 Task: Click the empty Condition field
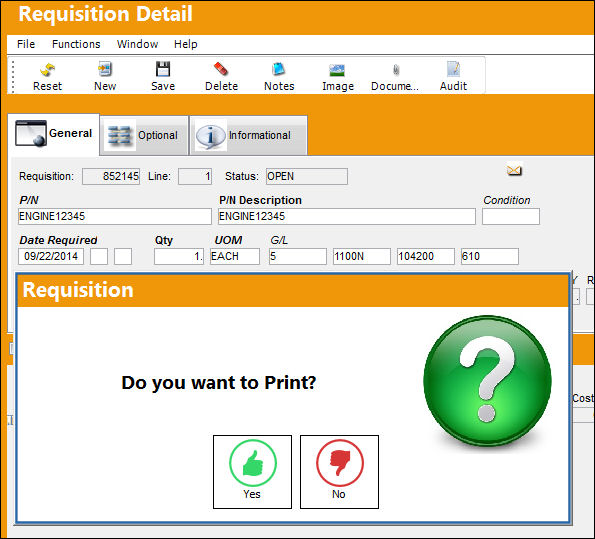511,216
